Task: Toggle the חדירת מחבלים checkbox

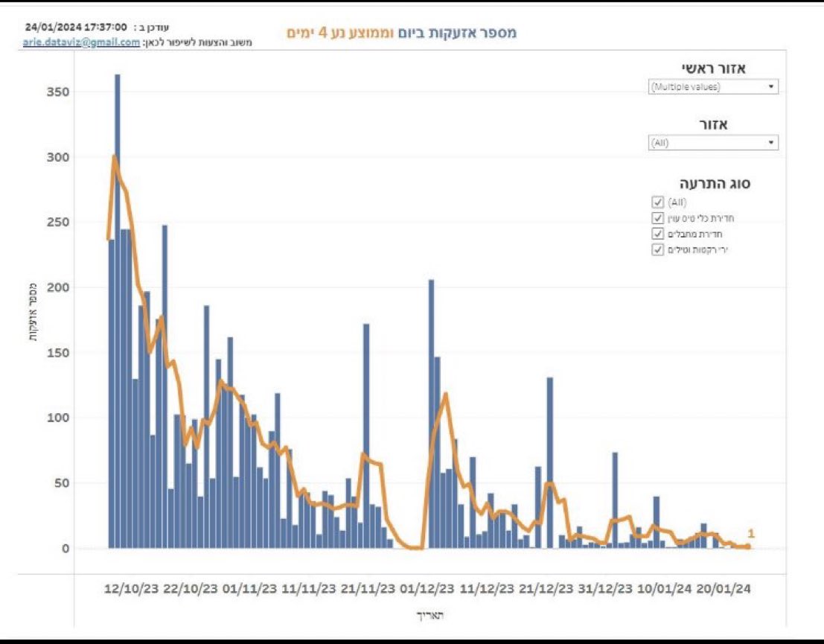Action: click(x=657, y=234)
